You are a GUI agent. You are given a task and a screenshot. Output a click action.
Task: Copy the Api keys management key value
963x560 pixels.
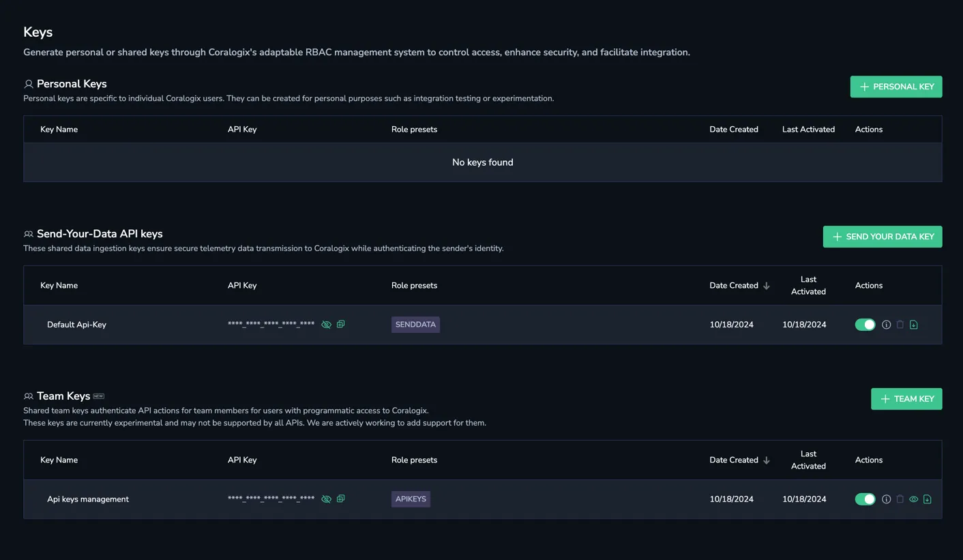tap(340, 499)
